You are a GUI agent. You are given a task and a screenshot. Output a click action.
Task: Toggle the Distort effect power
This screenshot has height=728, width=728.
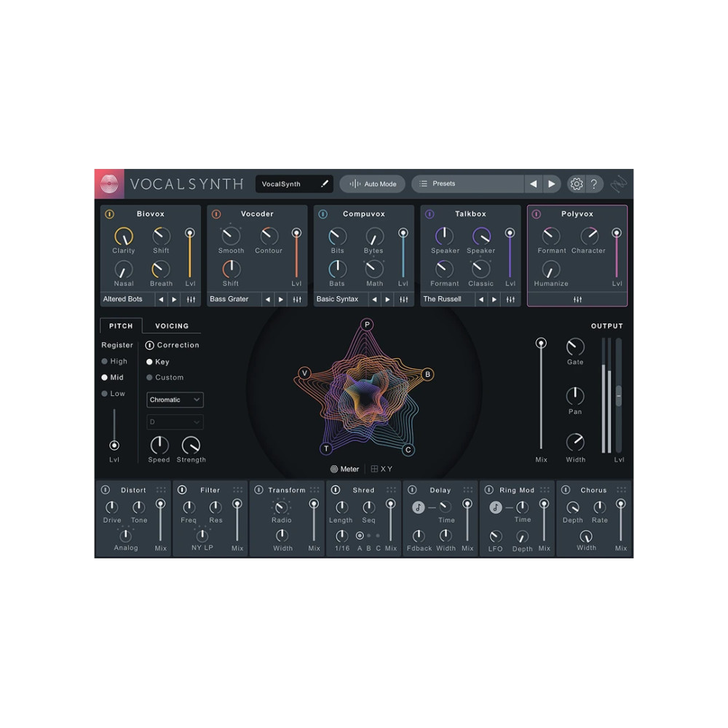click(106, 490)
